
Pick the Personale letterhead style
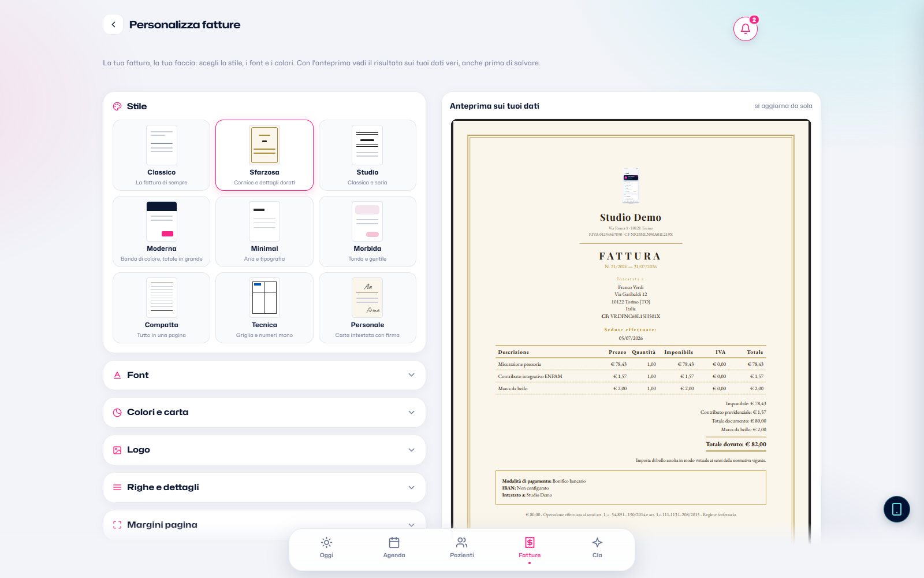click(367, 307)
